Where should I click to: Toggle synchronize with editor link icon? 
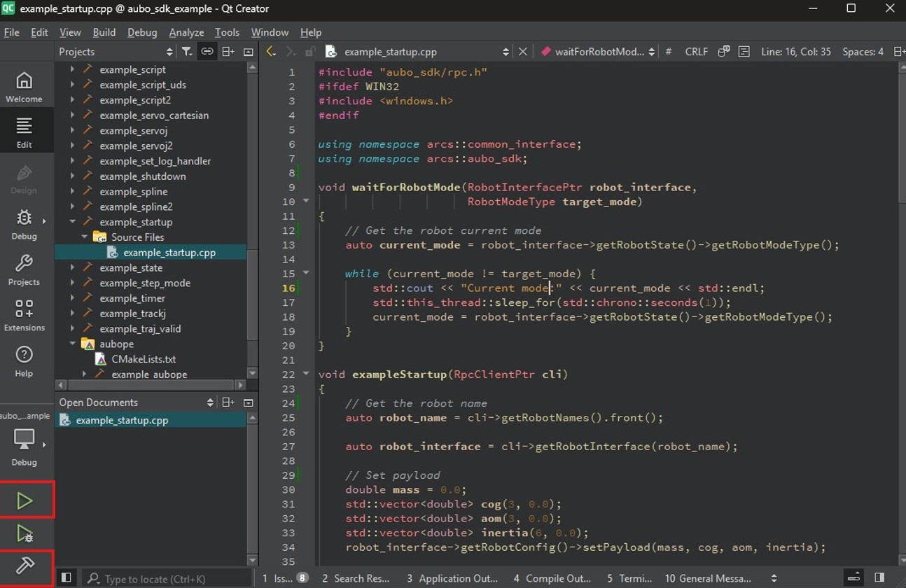(x=207, y=52)
